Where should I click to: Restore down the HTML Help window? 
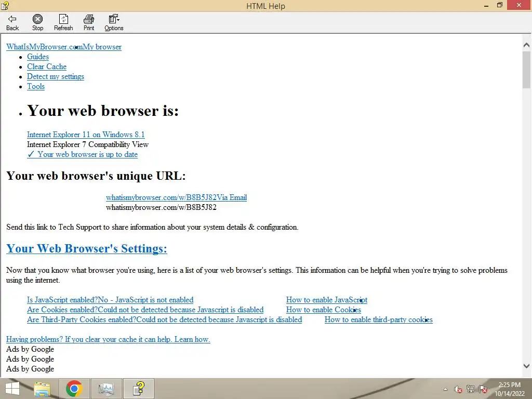[499, 5]
